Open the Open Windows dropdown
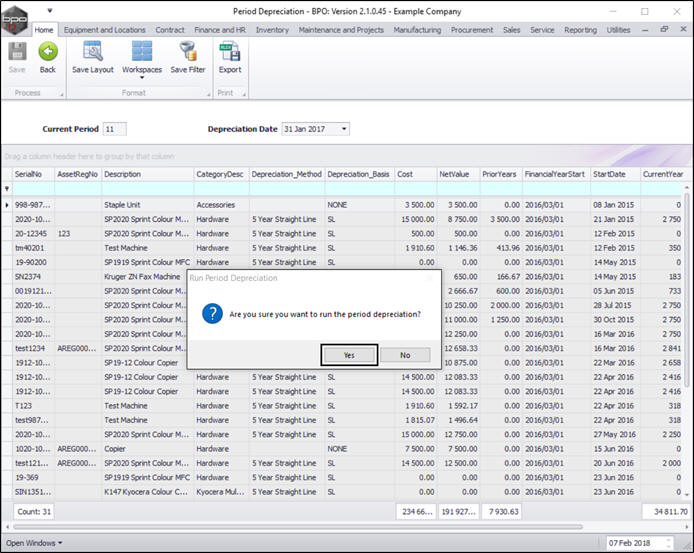Viewport: 694px width, 553px height. (34, 543)
